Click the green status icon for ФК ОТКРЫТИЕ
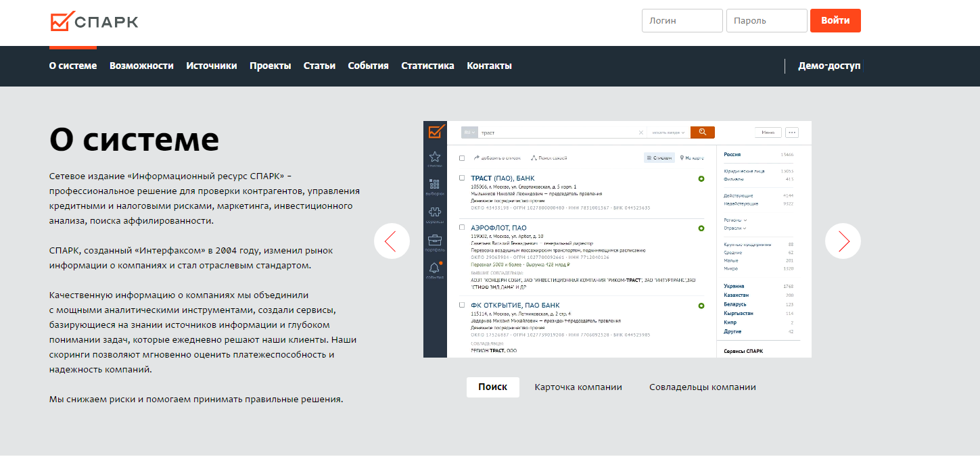Image resolution: width=980 pixels, height=459 pixels. pos(701,306)
